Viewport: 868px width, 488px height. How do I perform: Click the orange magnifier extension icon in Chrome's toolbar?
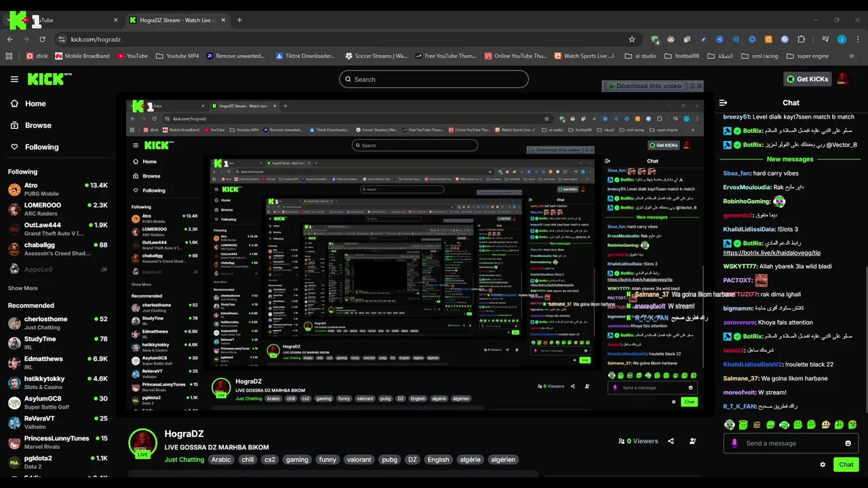coord(769,39)
